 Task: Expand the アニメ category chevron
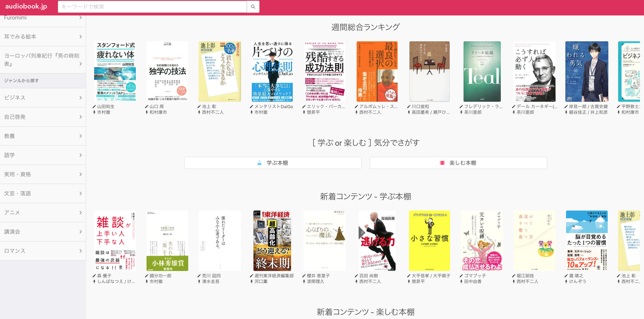click(x=81, y=213)
